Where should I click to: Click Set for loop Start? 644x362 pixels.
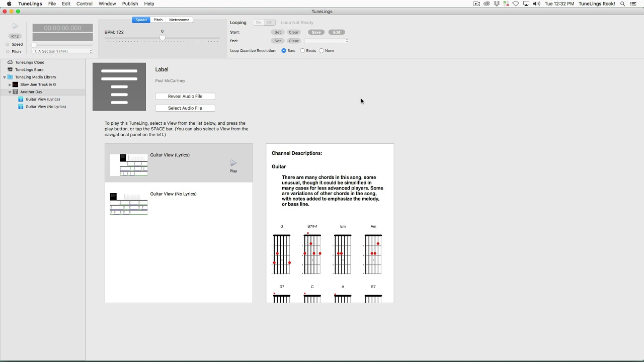point(278,32)
